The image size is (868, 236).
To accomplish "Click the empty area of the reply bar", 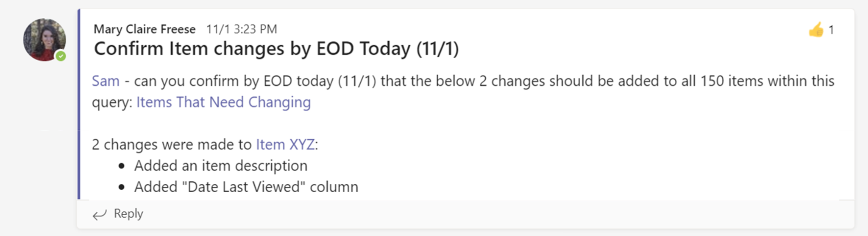I will 466,214.
